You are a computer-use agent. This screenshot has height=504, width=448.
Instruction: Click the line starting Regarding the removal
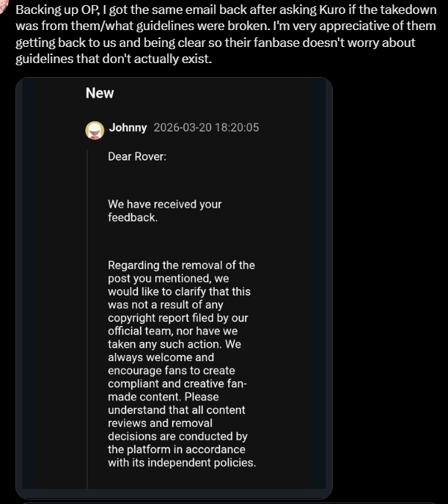[181, 265]
